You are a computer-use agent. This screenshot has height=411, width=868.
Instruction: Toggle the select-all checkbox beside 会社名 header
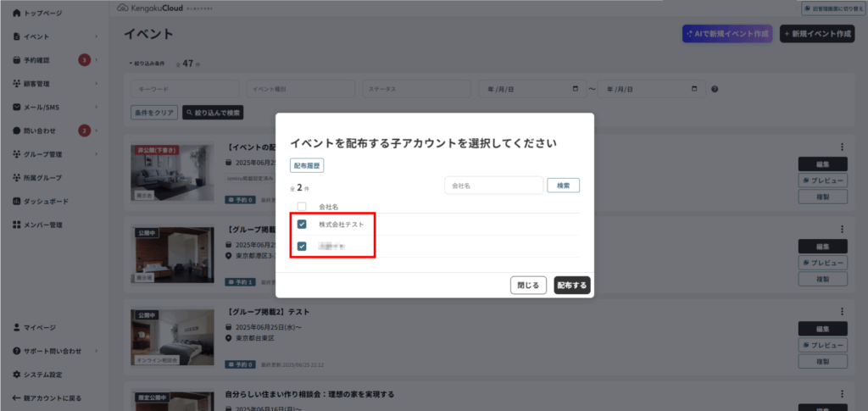click(302, 206)
